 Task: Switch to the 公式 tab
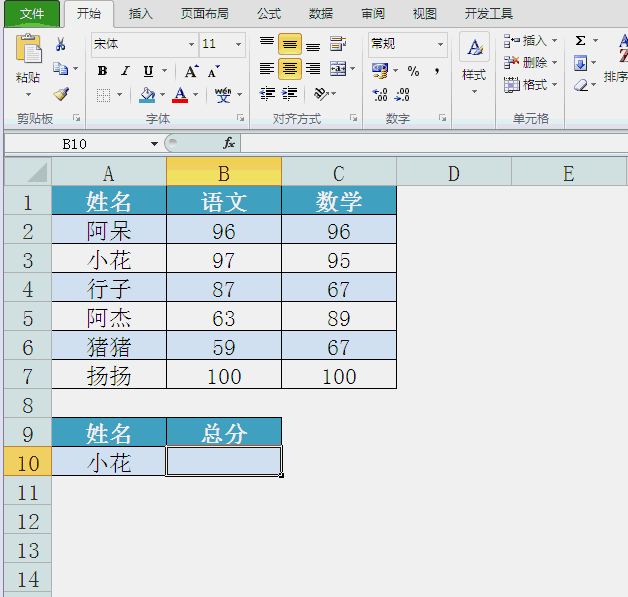click(269, 14)
